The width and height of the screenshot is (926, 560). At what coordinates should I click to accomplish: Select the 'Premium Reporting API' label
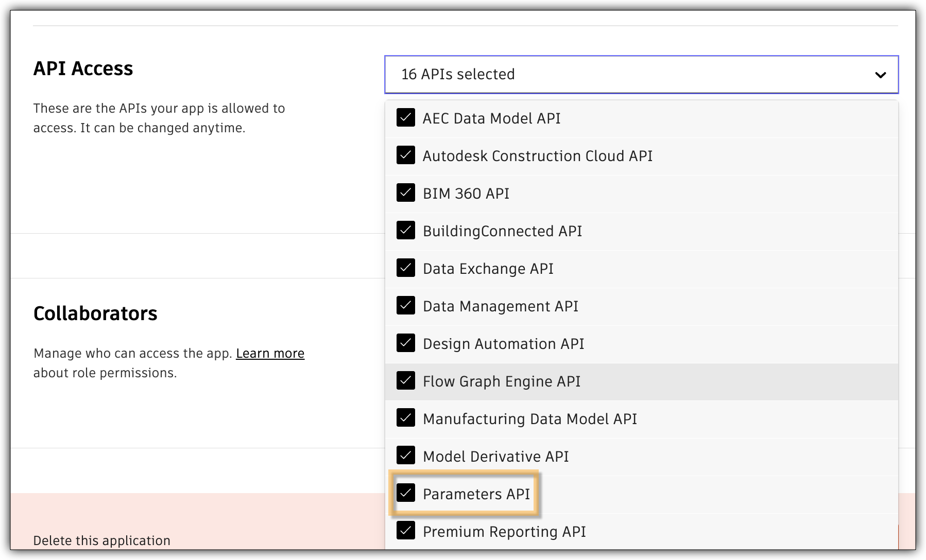coord(504,532)
